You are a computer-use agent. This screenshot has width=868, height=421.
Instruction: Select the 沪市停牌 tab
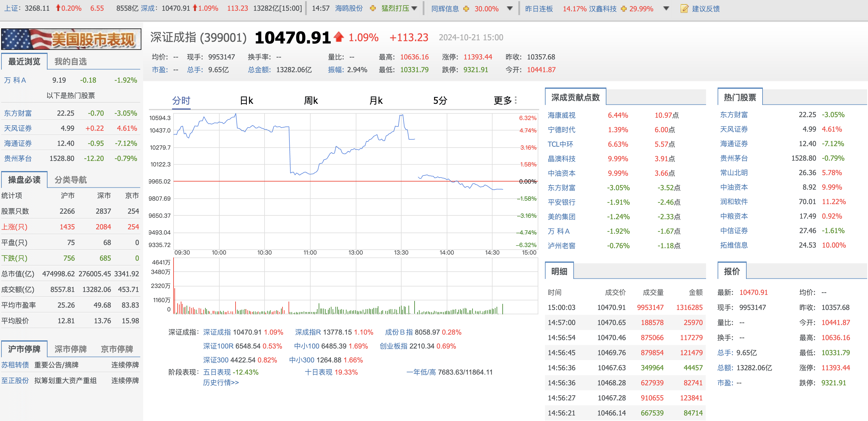24,349
